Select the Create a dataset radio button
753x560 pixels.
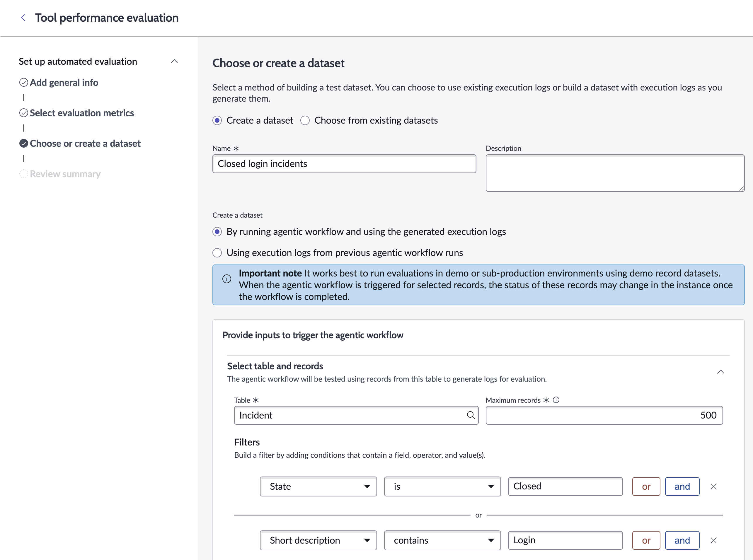[x=217, y=120]
